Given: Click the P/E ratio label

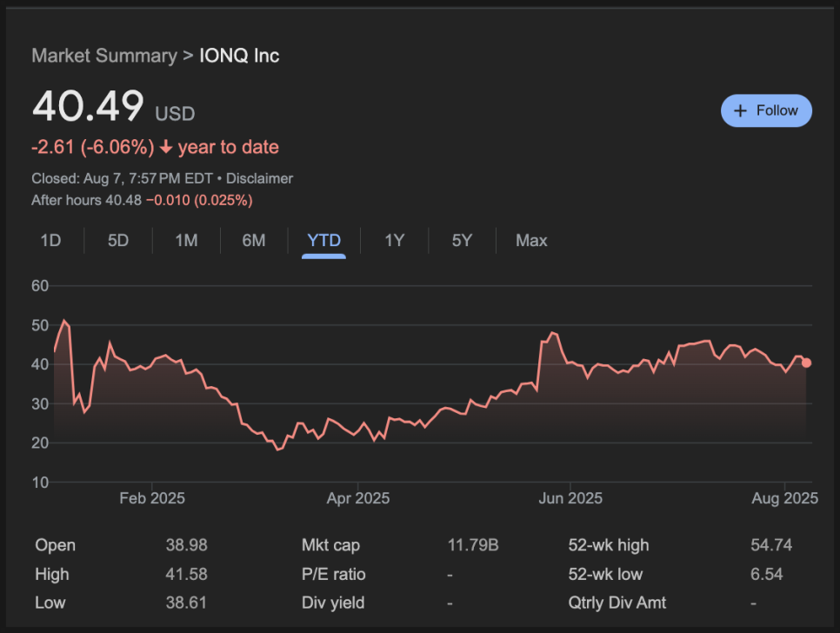Looking at the screenshot, I should (x=334, y=574).
